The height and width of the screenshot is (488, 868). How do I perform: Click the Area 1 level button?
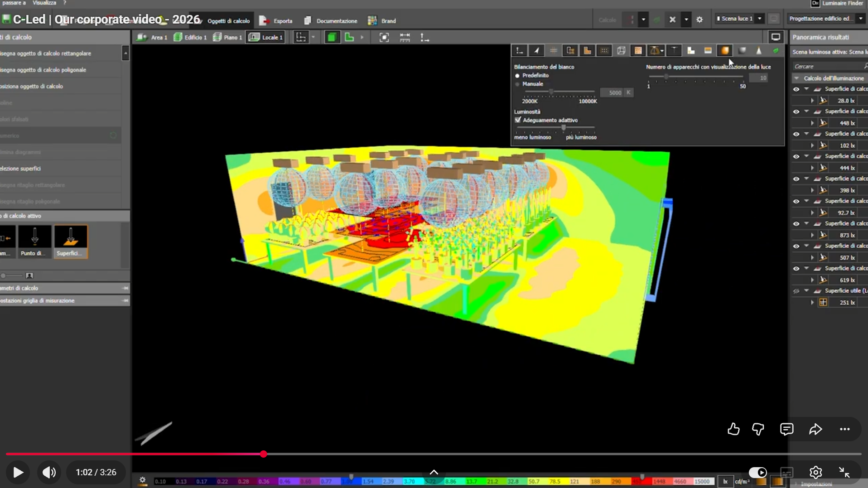coord(152,37)
